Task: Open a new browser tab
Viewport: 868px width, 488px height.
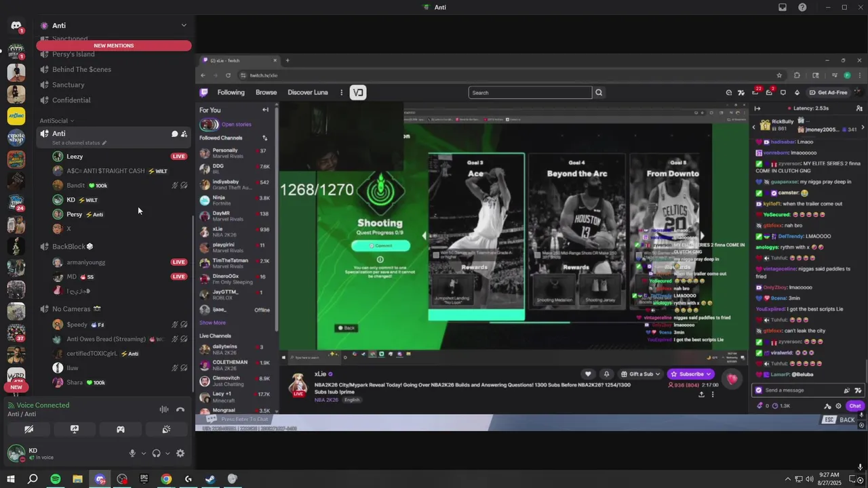Action: click(x=287, y=60)
